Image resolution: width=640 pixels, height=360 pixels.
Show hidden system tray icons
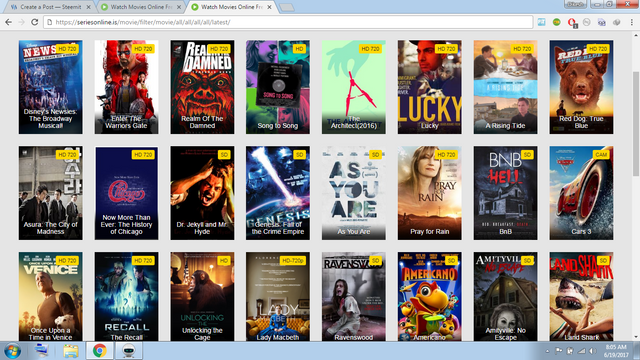547,351
